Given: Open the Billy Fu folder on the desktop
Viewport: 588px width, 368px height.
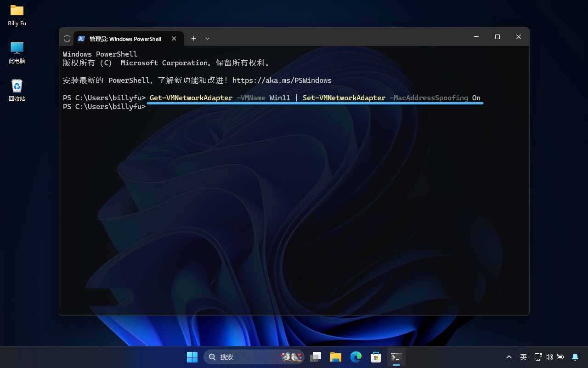Looking at the screenshot, I should coord(17,15).
